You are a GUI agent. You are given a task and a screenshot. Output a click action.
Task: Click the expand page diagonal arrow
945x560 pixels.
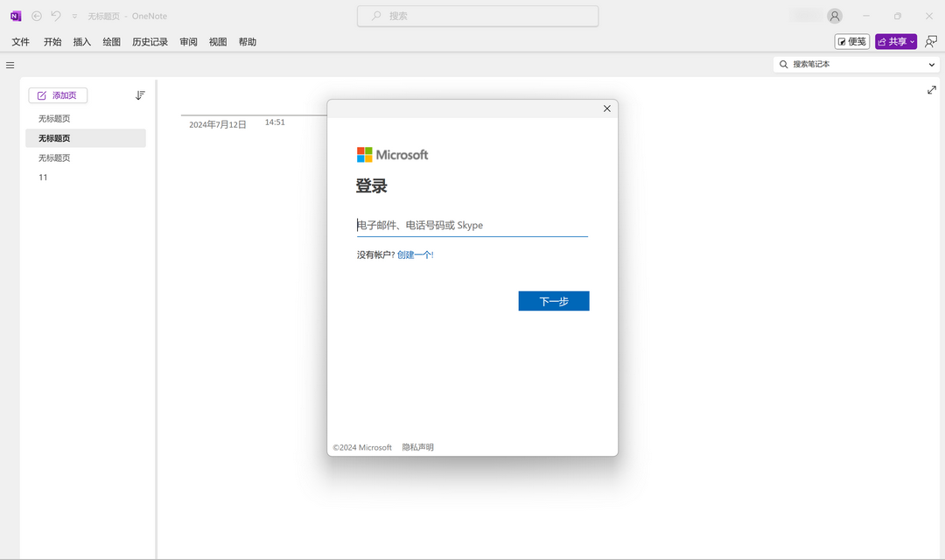point(931,89)
